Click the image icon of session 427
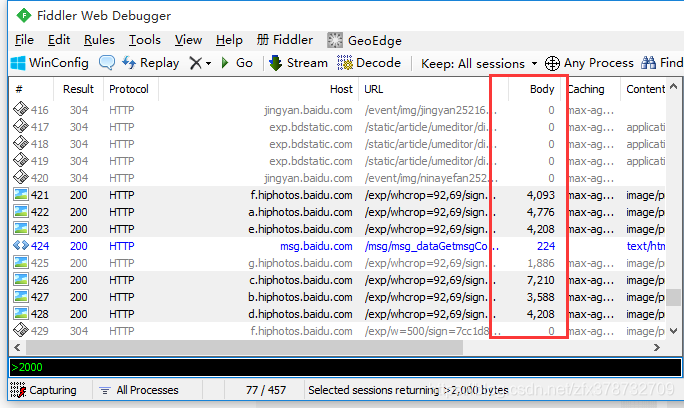This screenshot has width=684, height=408. click(21, 296)
